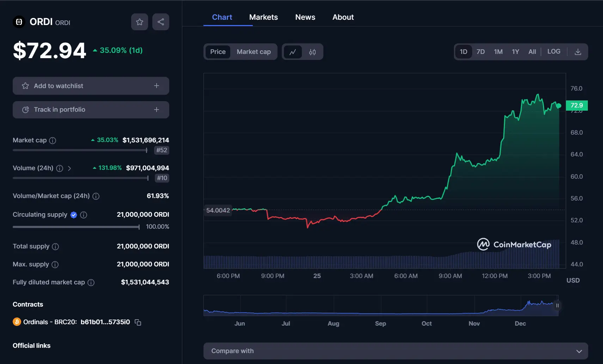Screen dimensions: 603x364
Task: Open the Max. supply info icon
Action: click(55, 265)
